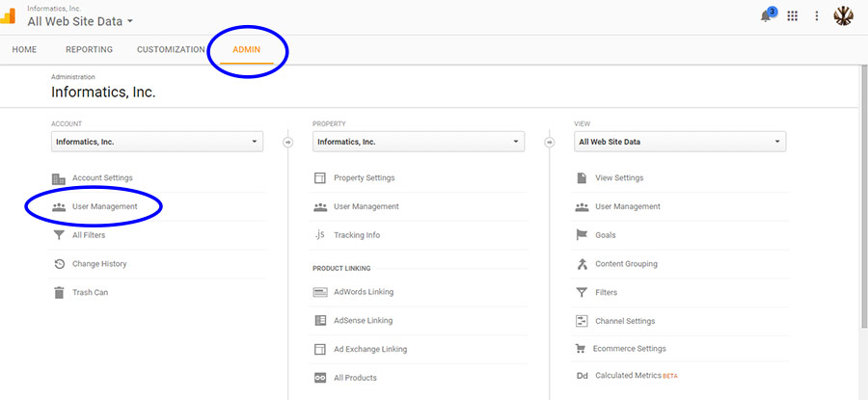Viewport: 868px width, 400px height.
Task: Go to the HOME tab
Action: tap(24, 50)
